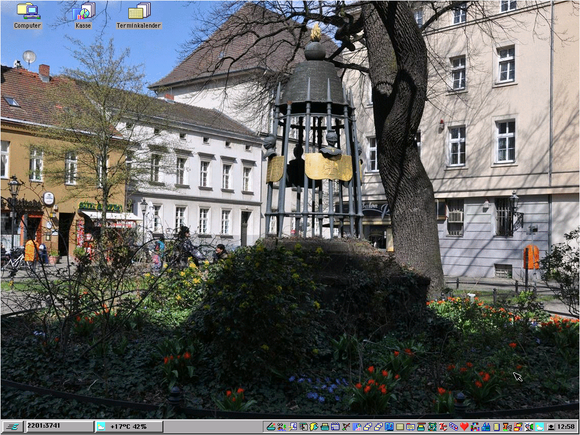Click the crossed tools tray icon
This screenshot has width=580, height=435.
(345, 427)
